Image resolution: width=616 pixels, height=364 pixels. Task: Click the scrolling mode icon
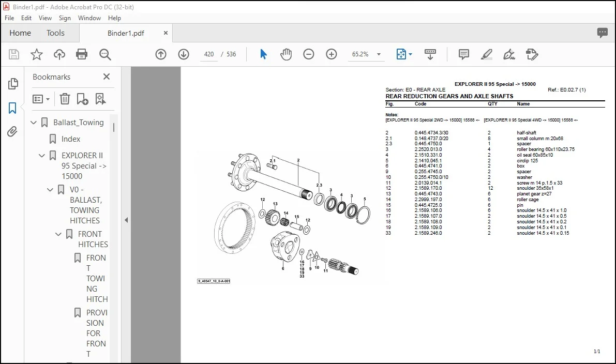[x=430, y=54]
